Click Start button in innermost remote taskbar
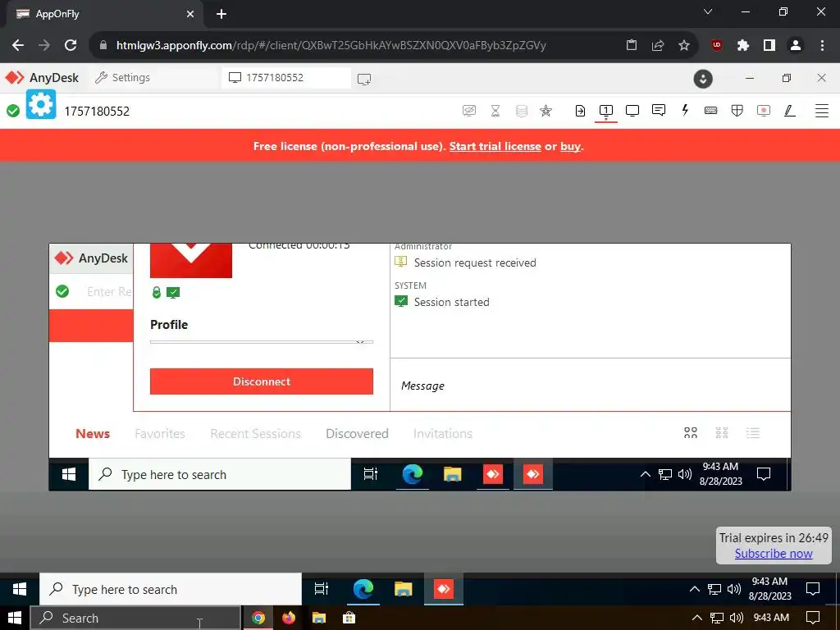The height and width of the screenshot is (630, 840). pyautogui.click(x=69, y=474)
